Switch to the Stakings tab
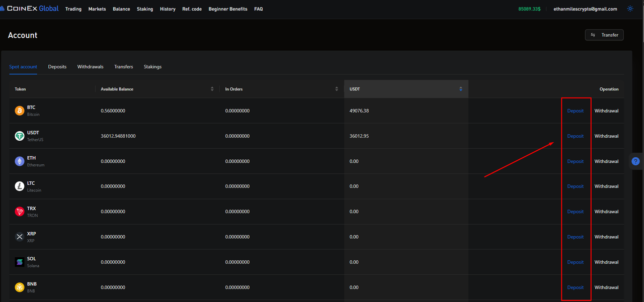Image resolution: width=644 pixels, height=302 pixels. [152, 67]
